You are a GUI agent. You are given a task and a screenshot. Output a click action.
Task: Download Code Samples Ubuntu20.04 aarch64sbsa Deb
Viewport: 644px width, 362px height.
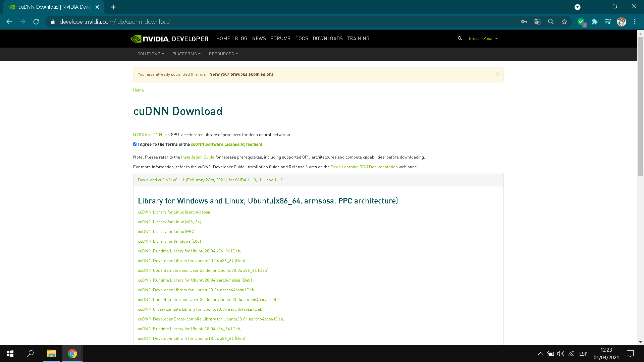208,300
